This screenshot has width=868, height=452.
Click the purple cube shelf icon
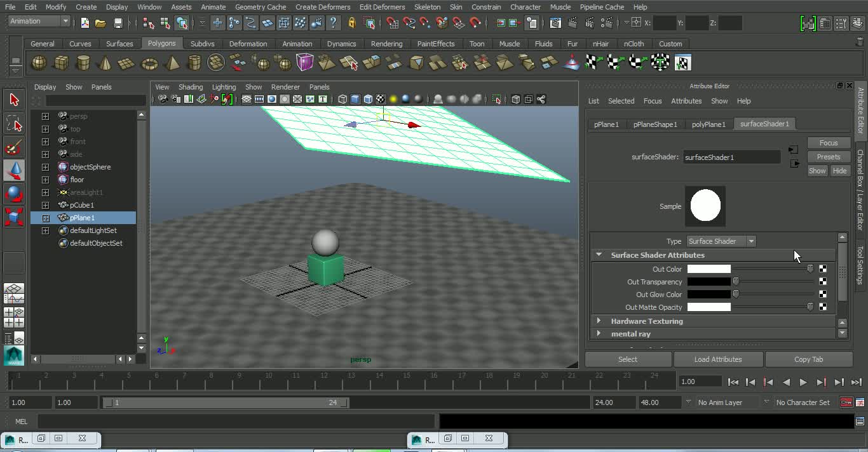tap(305, 63)
